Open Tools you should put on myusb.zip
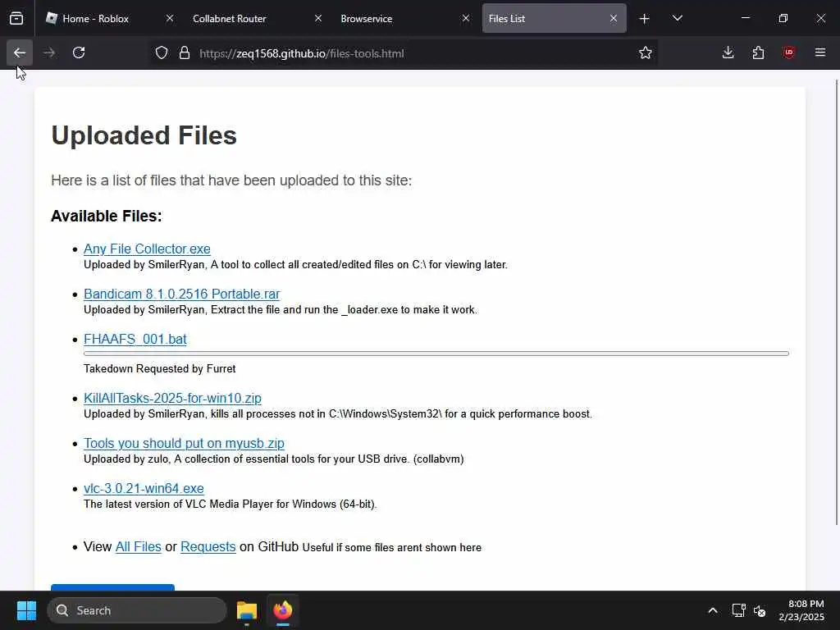Viewport: 840px width, 630px height. [x=184, y=443]
